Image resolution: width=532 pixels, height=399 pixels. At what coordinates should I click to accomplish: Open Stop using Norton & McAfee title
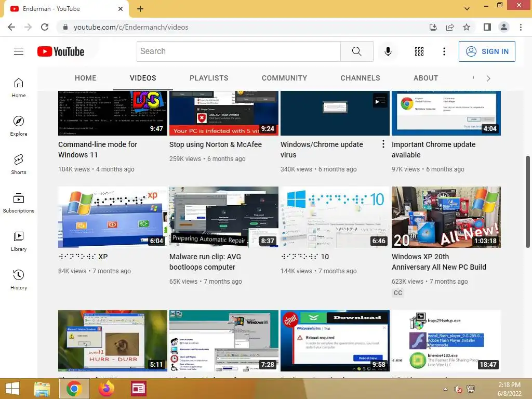[216, 144]
